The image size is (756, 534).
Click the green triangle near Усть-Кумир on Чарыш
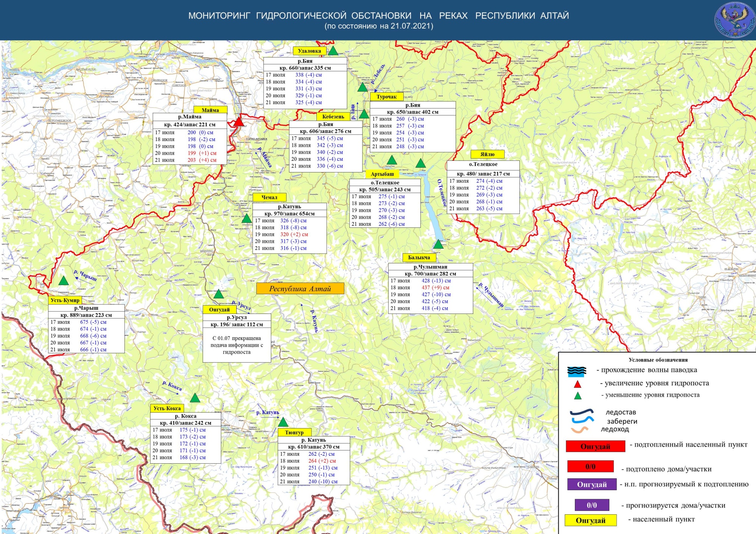pos(64,281)
